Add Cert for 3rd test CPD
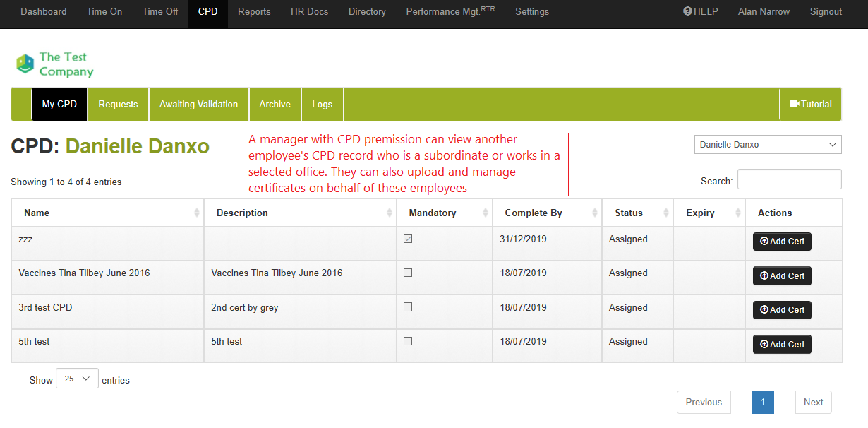The height and width of the screenshot is (428, 868). pyautogui.click(x=782, y=310)
